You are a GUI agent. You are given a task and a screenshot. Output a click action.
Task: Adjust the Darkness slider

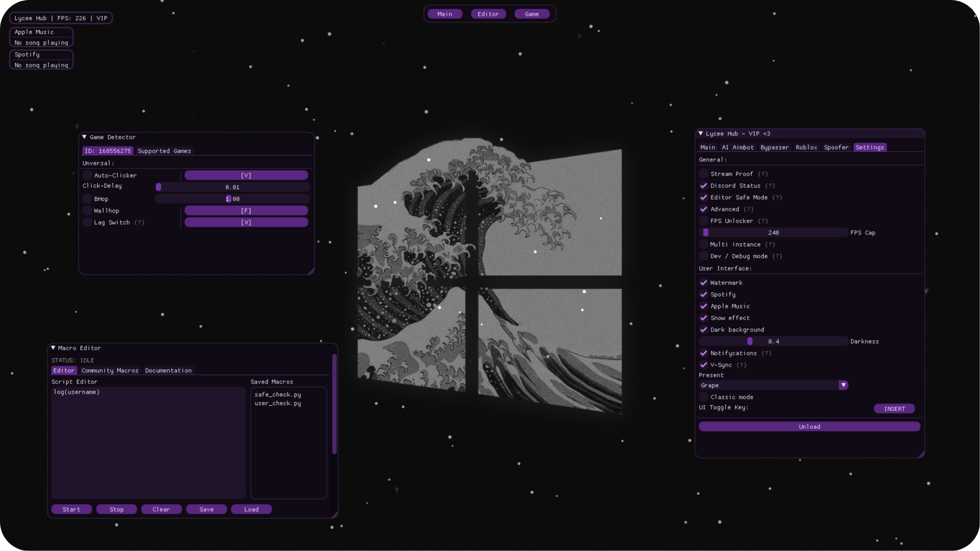773,341
